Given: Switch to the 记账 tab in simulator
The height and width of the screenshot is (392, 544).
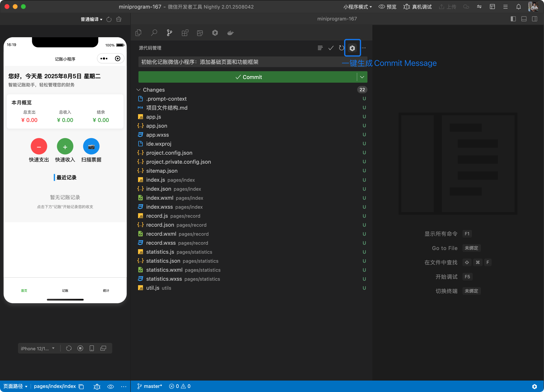Looking at the screenshot, I should [65, 290].
